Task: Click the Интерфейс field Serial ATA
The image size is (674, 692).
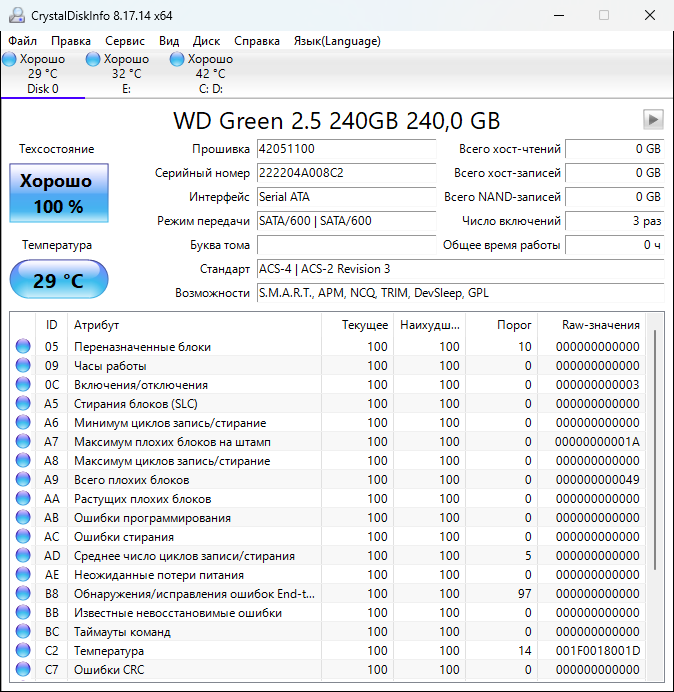Action: point(346,196)
